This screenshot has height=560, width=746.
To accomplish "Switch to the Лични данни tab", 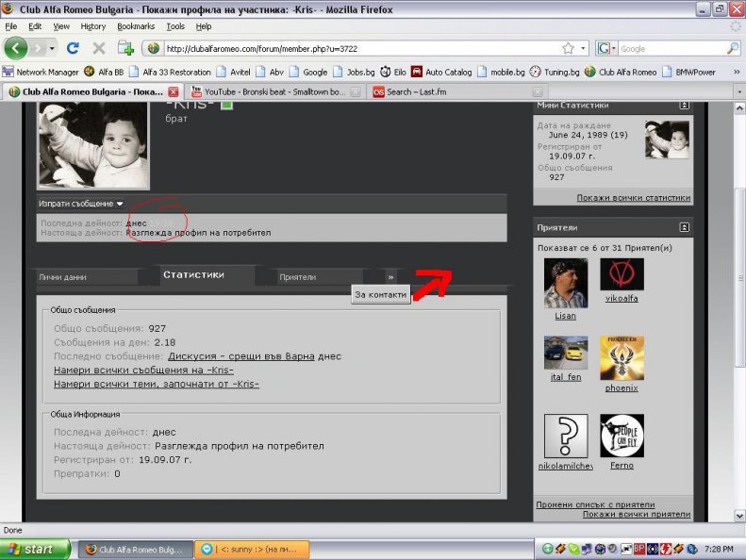I will click(x=62, y=278).
